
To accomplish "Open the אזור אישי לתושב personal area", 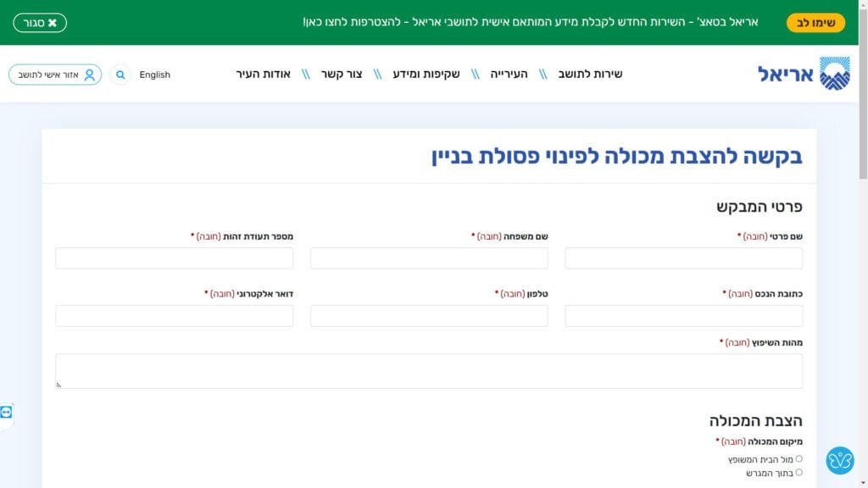I will (55, 75).
